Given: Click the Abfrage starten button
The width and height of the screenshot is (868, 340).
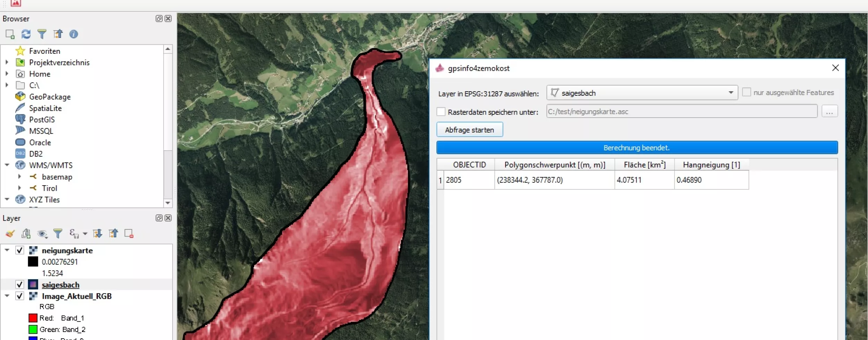Looking at the screenshot, I should (469, 130).
